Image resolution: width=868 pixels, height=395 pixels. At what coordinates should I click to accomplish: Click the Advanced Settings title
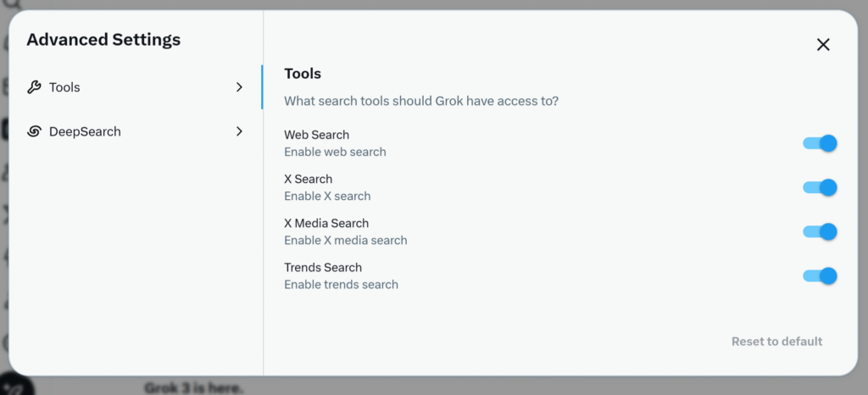(103, 40)
